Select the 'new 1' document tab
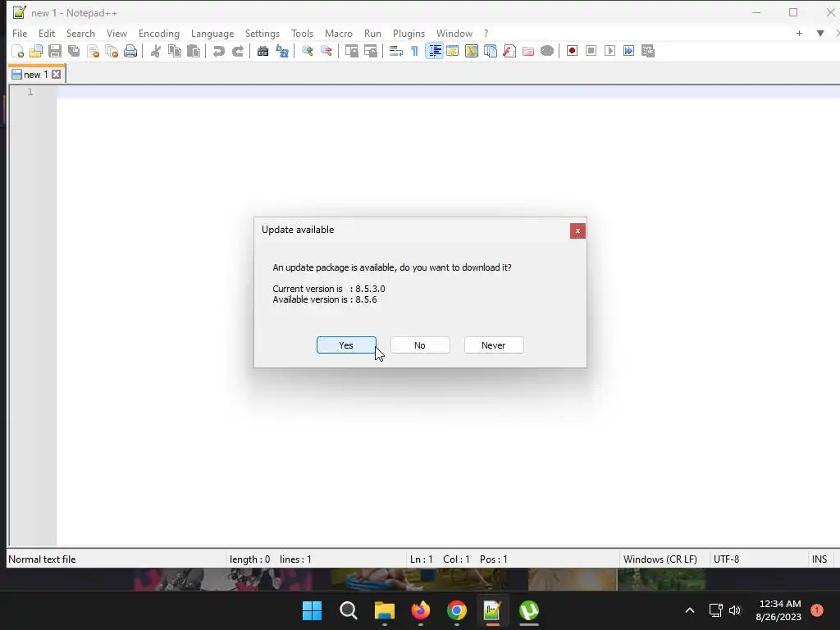Viewport: 840px width, 630px height. coord(36,75)
